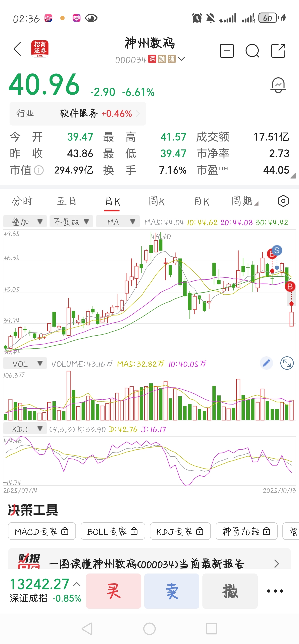This screenshot has width=299, height=644.
Task: Switch to the 周K tab
Action: [157, 201]
